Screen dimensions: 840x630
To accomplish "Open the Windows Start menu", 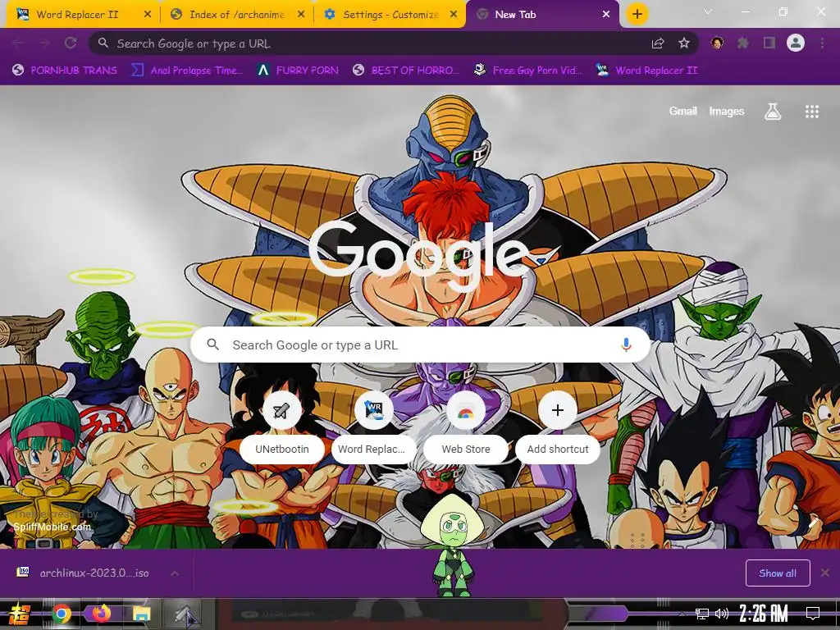I will click(x=19, y=614).
